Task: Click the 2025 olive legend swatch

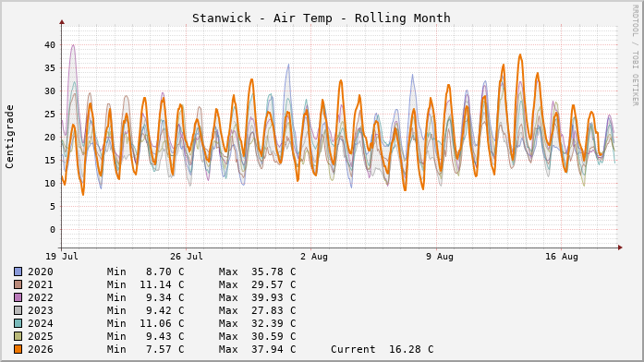Action: pyautogui.click(x=18, y=336)
